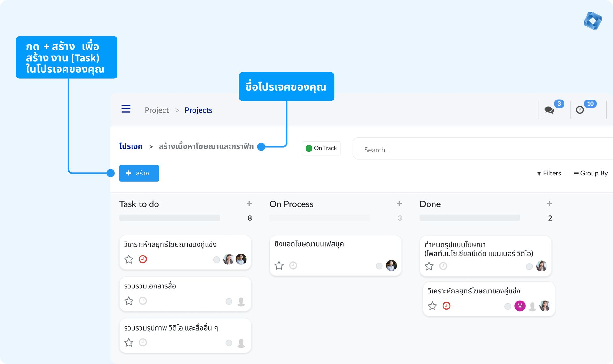Click assignee avatar on กำหนดรูปแบบโฆษณา card
613x364 pixels.
click(541, 266)
